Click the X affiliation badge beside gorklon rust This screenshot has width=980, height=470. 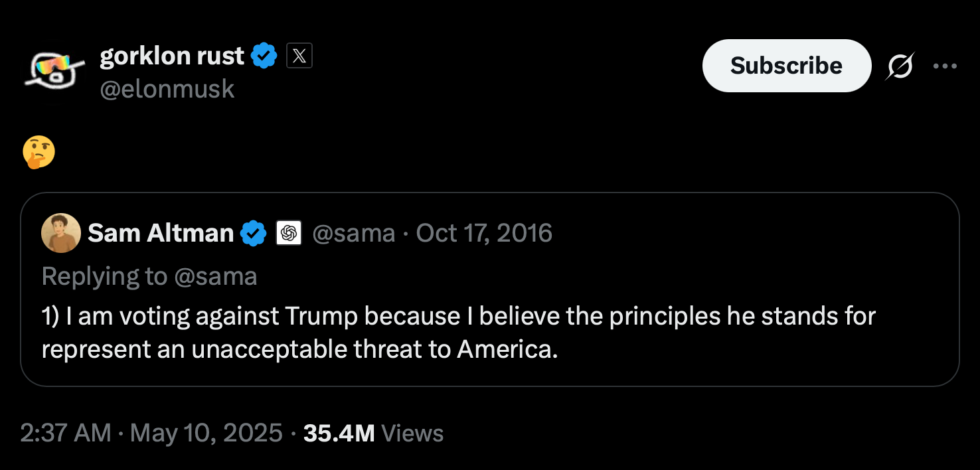299,57
